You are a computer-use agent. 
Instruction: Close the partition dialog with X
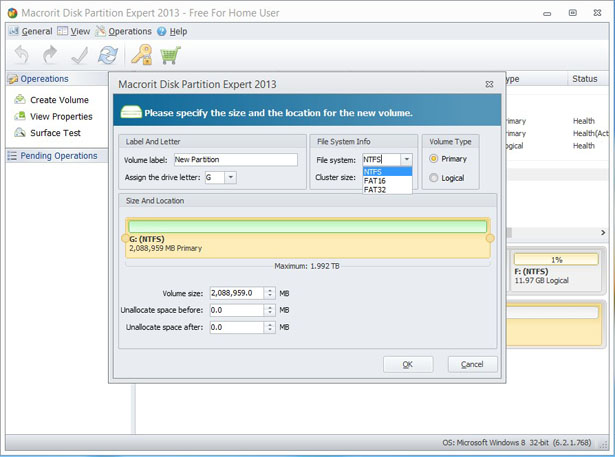[x=489, y=84]
